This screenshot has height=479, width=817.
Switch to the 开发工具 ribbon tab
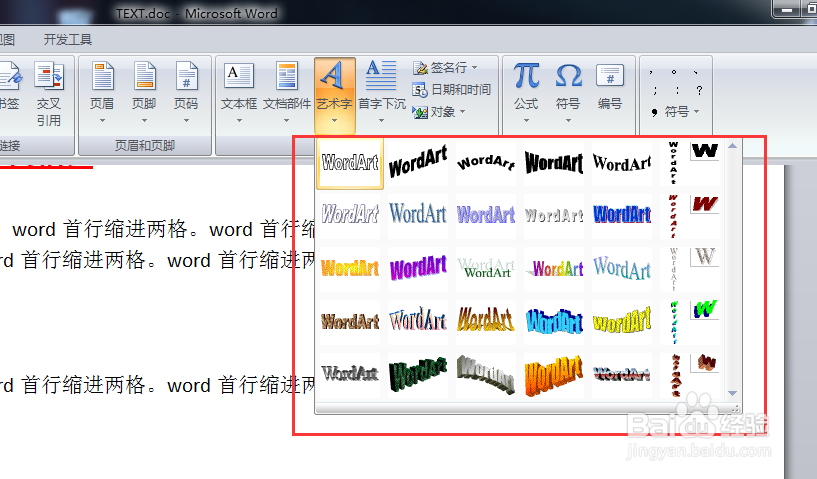click(68, 40)
